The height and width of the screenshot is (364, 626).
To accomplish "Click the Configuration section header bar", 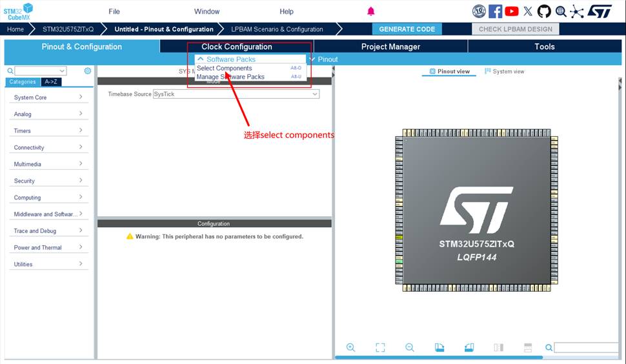I will pos(214,223).
